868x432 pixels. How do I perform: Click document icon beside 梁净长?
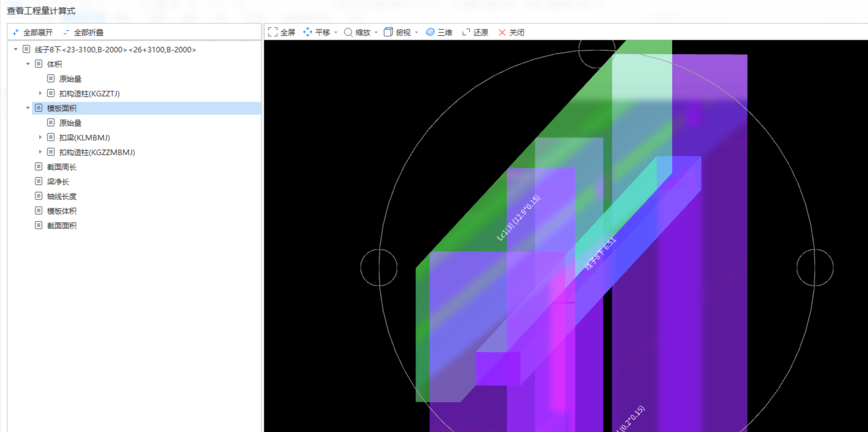pos(39,181)
